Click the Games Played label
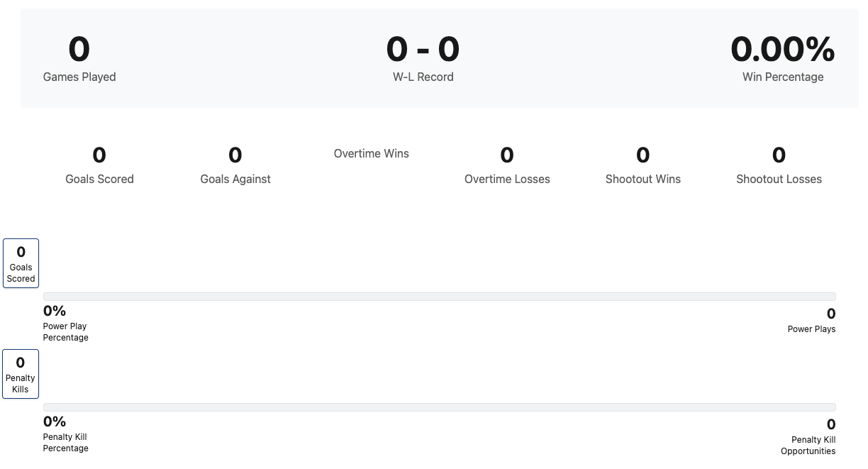Screen dimensions: 868x469 (79, 77)
